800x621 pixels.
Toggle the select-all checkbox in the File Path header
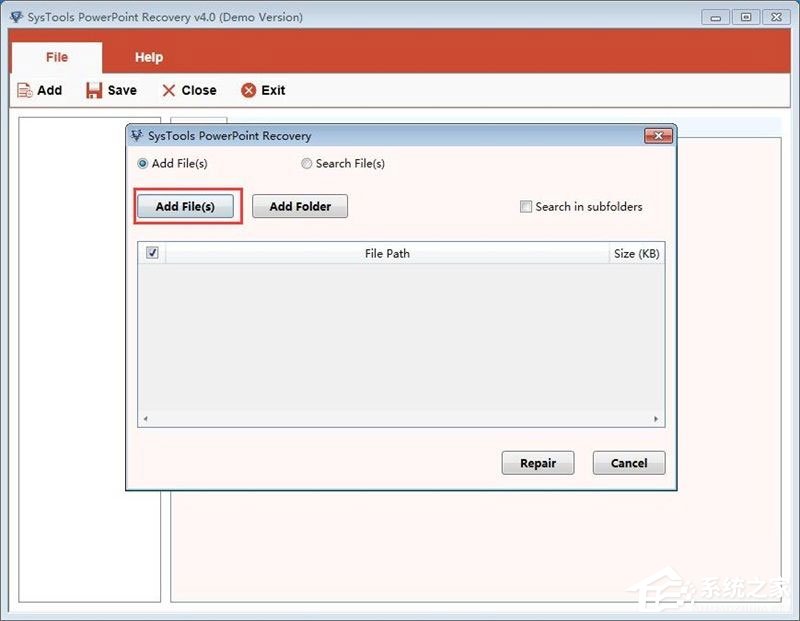152,253
